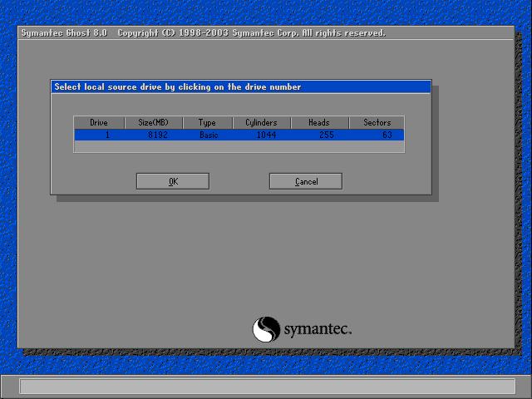
Task: Click the Basic type cell
Action: click(x=209, y=135)
